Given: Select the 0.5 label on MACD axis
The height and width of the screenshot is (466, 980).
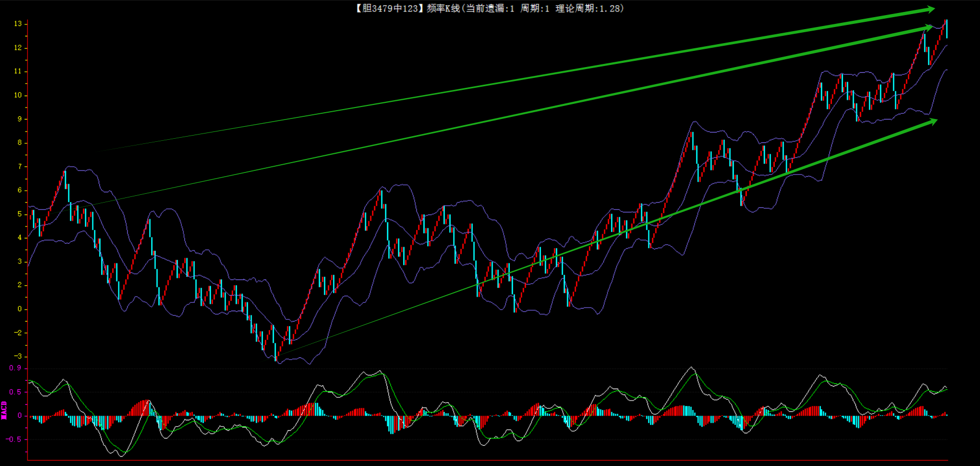Looking at the screenshot, I should [x=16, y=392].
